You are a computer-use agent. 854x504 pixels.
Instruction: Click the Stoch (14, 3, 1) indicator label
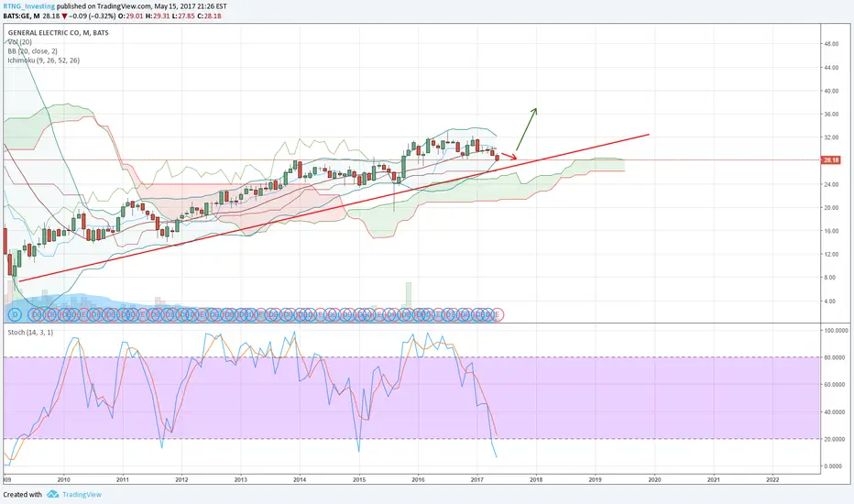30,333
